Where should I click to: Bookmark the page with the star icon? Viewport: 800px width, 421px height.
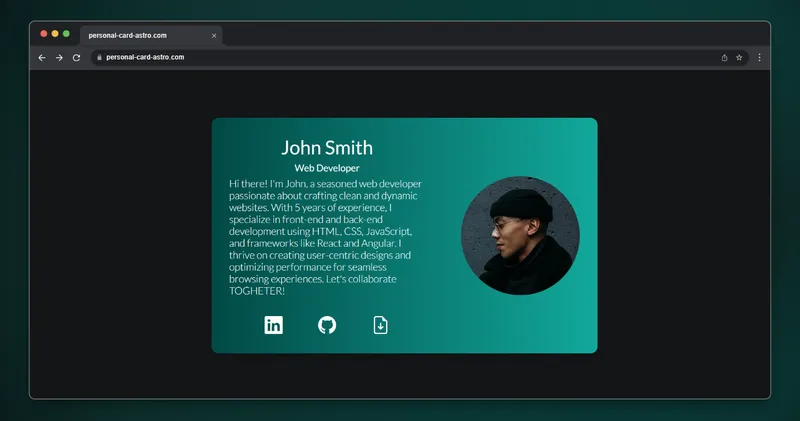[x=739, y=58]
